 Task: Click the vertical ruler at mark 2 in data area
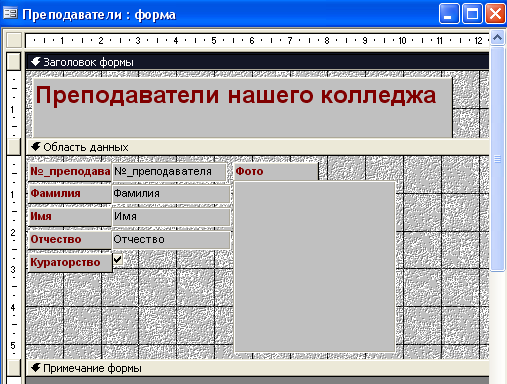click(13, 232)
